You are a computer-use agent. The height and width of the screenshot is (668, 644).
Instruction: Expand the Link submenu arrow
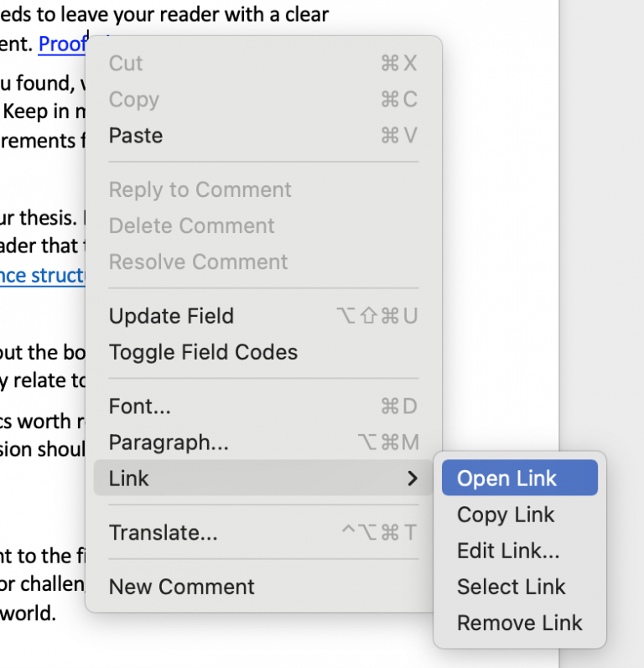(411, 479)
